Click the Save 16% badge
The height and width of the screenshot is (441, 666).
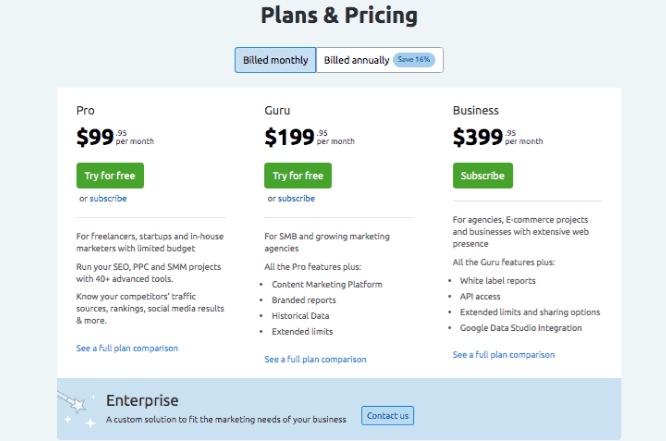pos(414,59)
